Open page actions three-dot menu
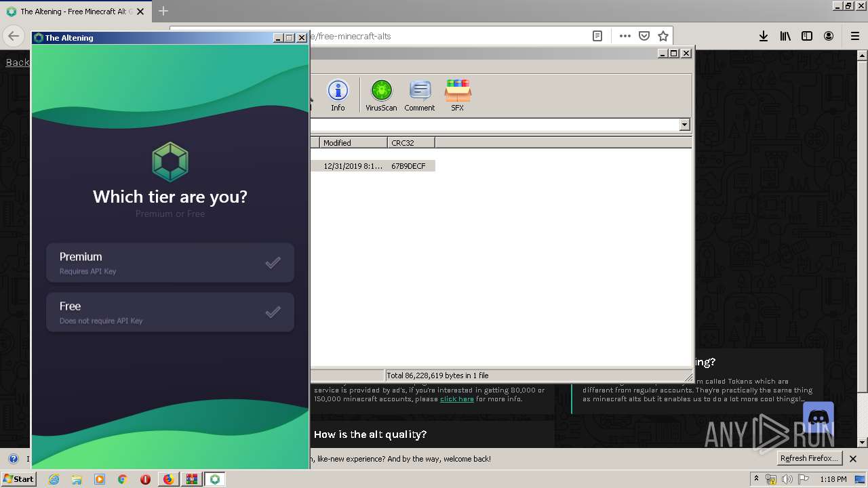 625,36
